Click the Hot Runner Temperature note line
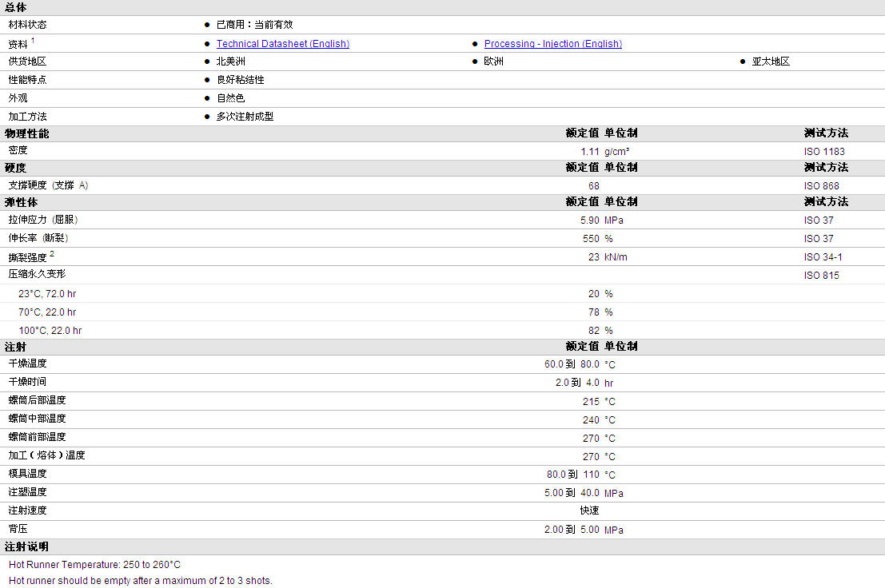885x588 pixels. coord(95,565)
